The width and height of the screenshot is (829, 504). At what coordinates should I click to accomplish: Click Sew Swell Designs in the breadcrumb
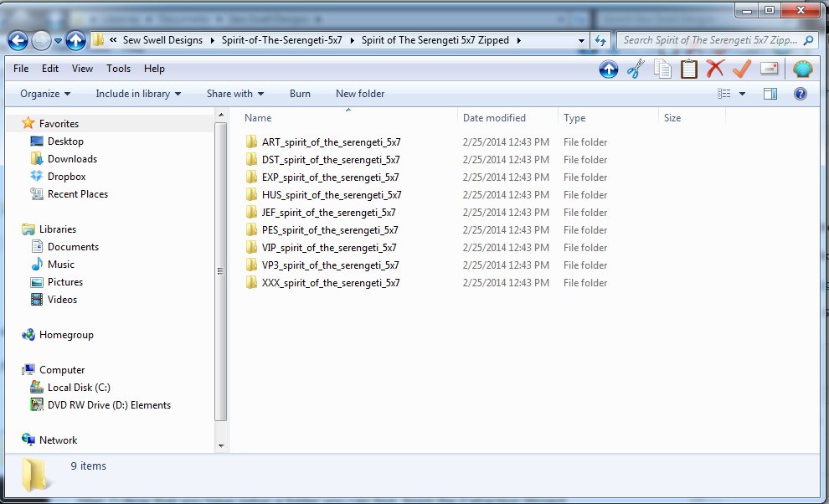[162, 40]
